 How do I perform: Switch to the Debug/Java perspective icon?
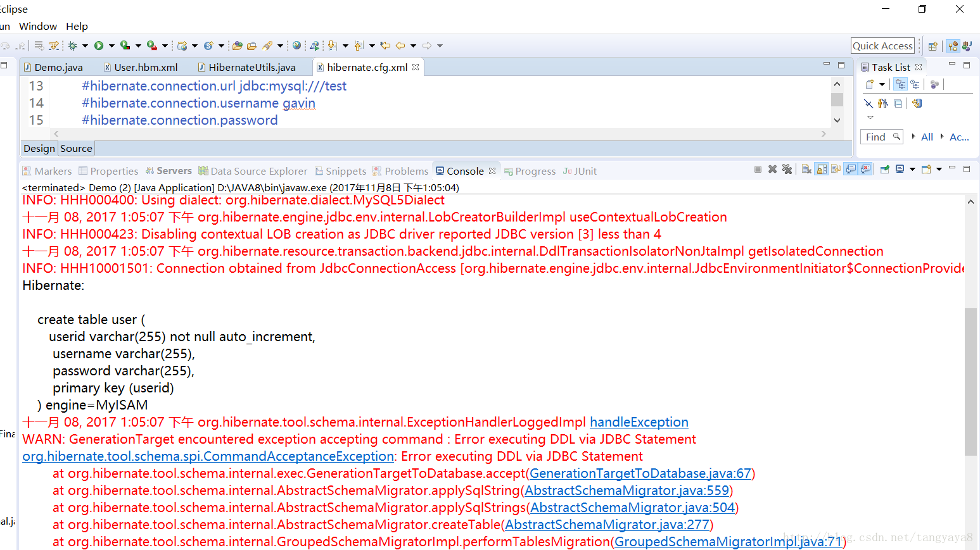pyautogui.click(x=967, y=46)
